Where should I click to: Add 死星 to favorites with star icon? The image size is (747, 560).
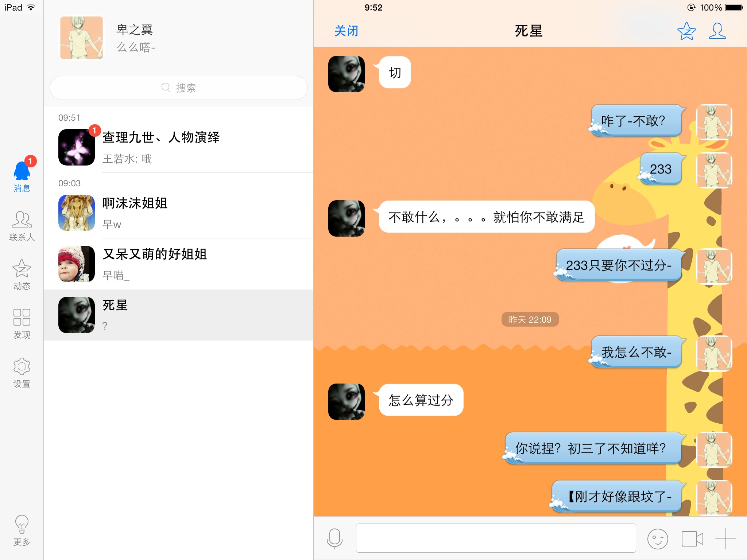686,31
